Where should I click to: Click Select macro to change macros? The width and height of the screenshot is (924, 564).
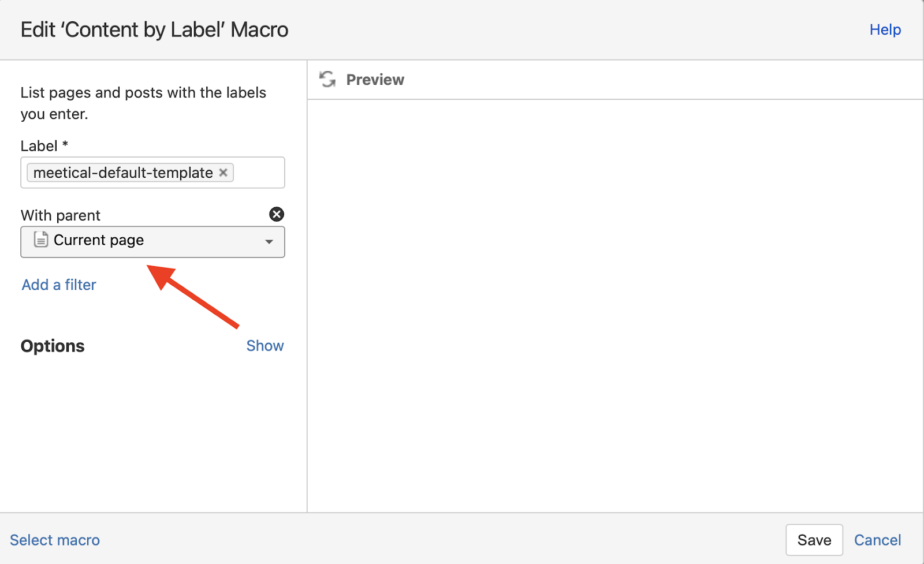pos(55,539)
